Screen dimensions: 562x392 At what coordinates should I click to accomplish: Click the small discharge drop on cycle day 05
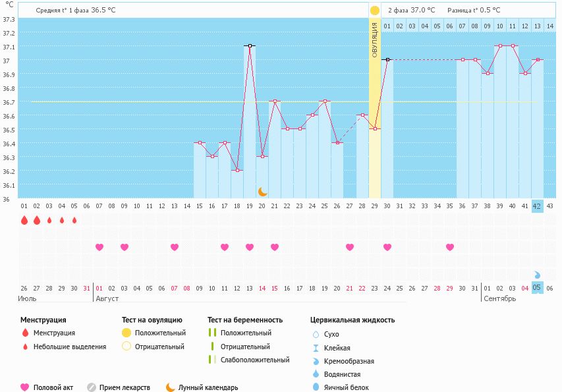coord(74,221)
